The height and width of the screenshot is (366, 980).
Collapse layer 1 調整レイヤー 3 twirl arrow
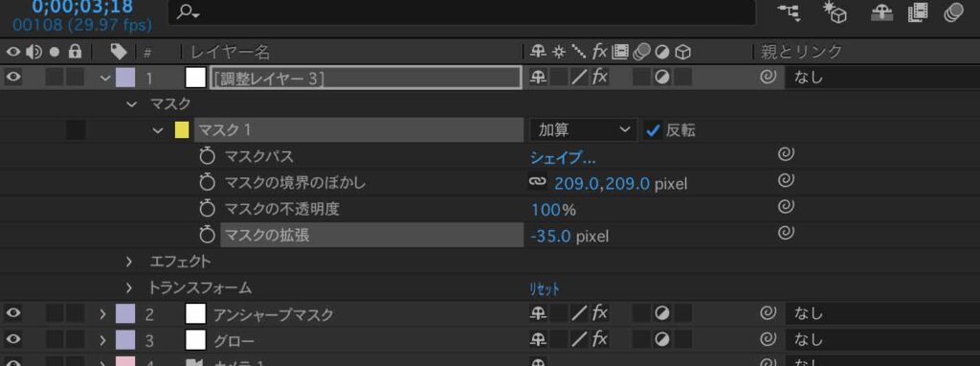[x=105, y=79]
